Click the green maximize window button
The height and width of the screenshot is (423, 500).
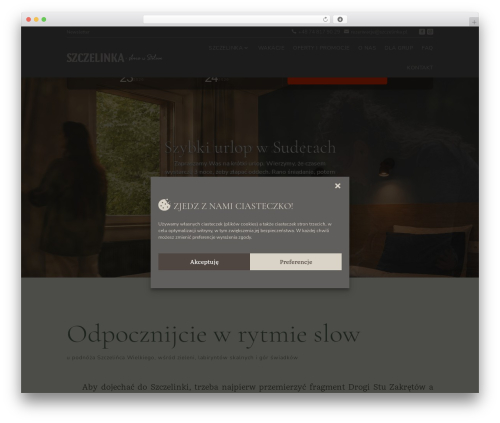click(x=44, y=19)
